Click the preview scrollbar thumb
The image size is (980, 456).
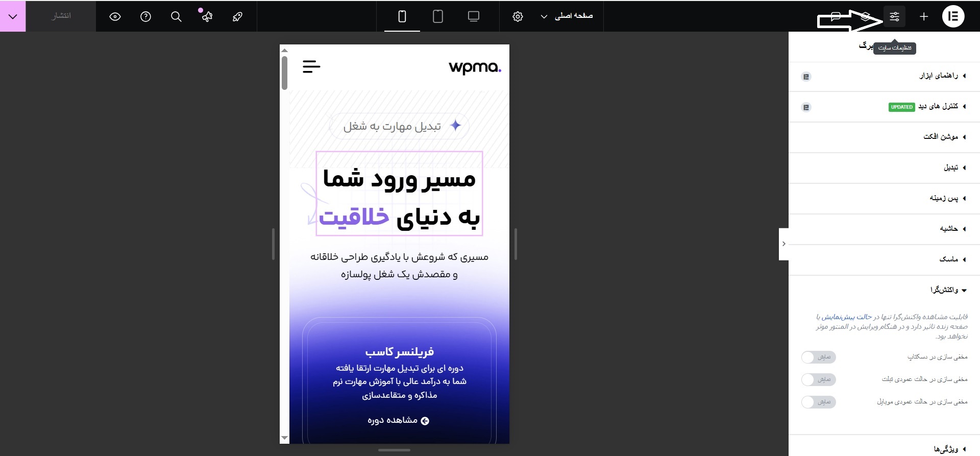tap(285, 73)
